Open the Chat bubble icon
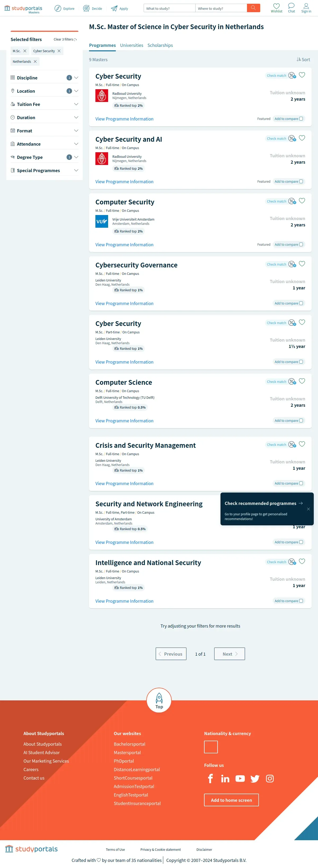The height and width of the screenshot is (868, 318). click(x=291, y=8)
